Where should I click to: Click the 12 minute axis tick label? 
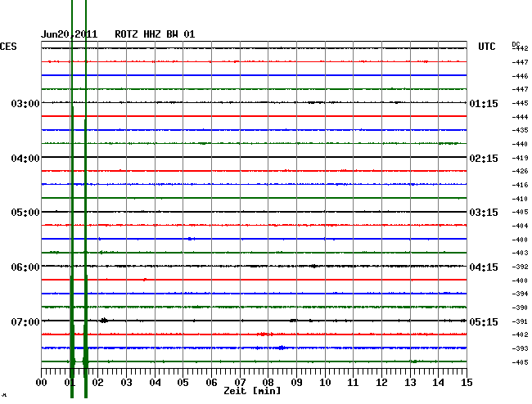[381, 383]
